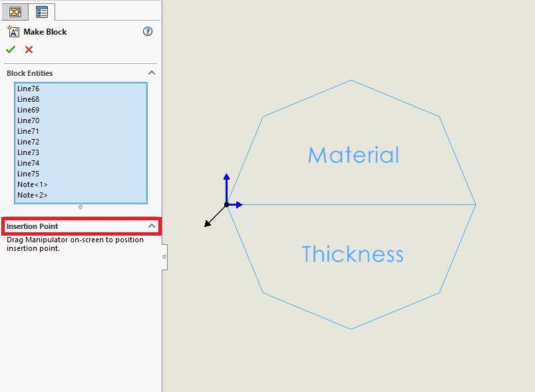
Task: Collapse the Block Entities section
Action: (152, 73)
